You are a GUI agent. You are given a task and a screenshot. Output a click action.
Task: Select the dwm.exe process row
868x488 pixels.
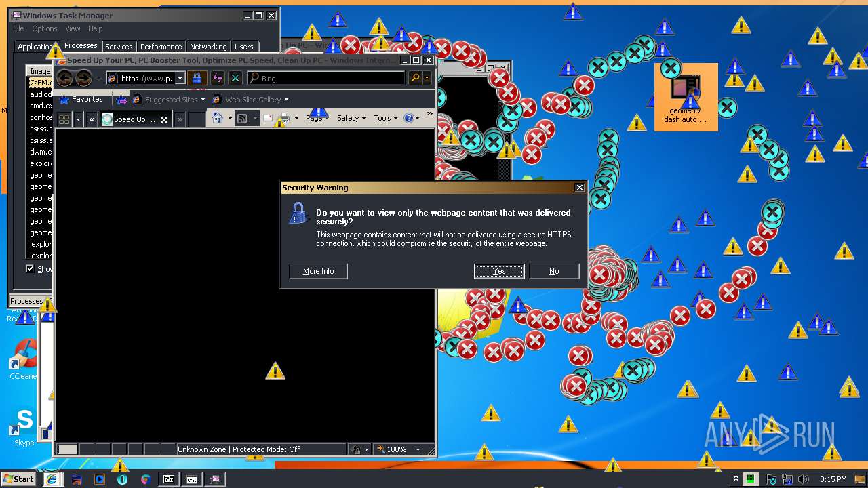click(x=40, y=152)
